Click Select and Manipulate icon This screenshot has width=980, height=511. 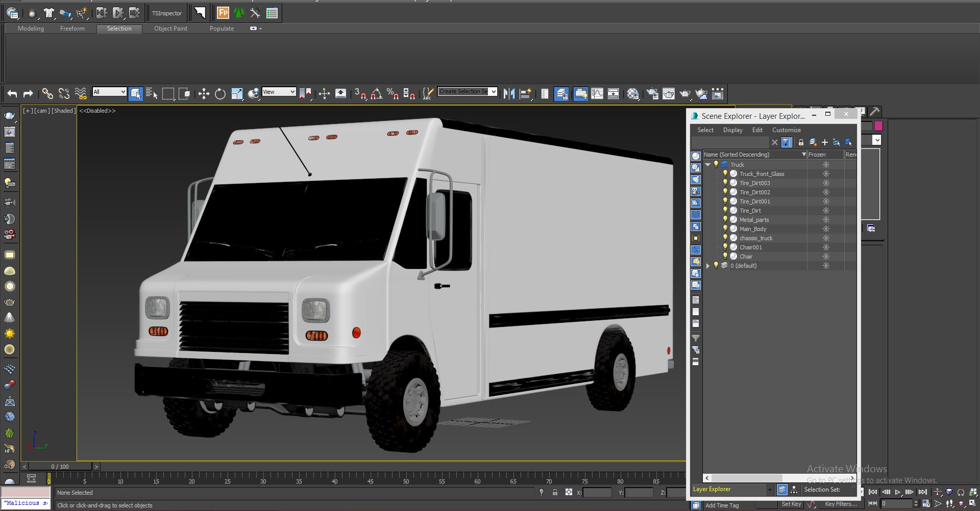[324, 93]
